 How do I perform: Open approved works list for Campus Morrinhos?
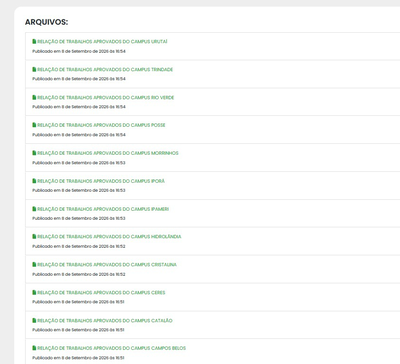point(108,153)
